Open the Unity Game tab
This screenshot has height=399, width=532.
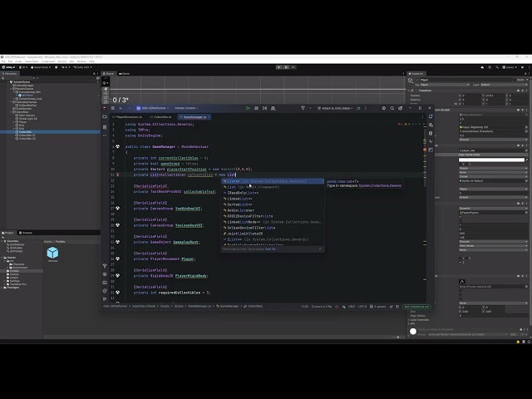pos(124,73)
